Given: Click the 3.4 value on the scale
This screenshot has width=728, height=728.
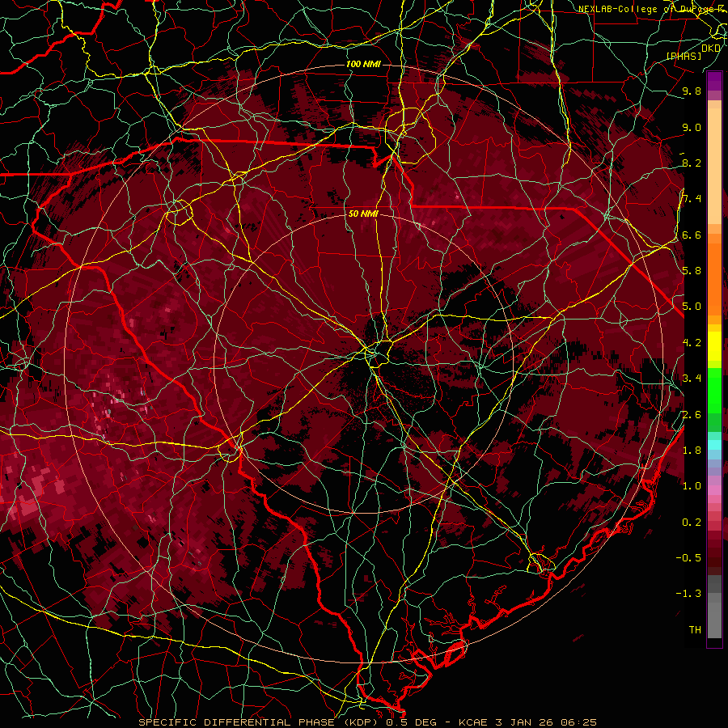Looking at the screenshot, I should 692,379.
